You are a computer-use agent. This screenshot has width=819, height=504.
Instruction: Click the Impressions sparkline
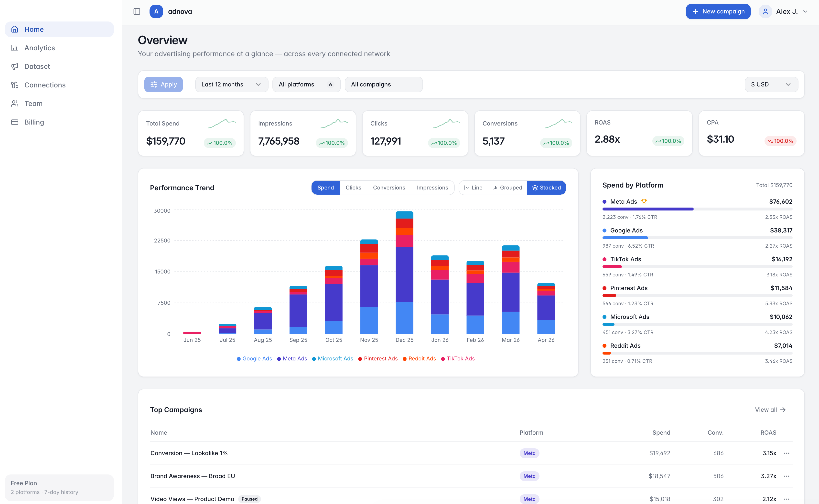334,123
